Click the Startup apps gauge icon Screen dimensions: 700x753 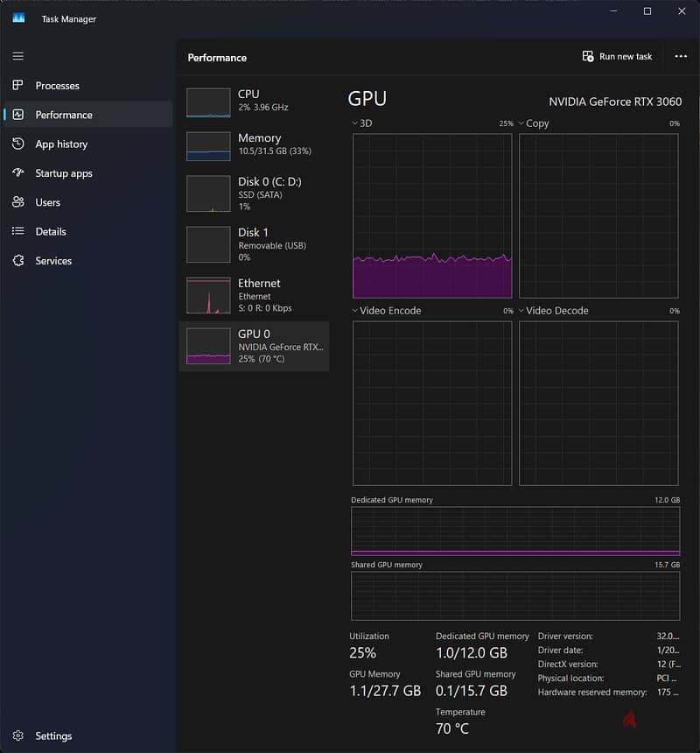point(18,172)
